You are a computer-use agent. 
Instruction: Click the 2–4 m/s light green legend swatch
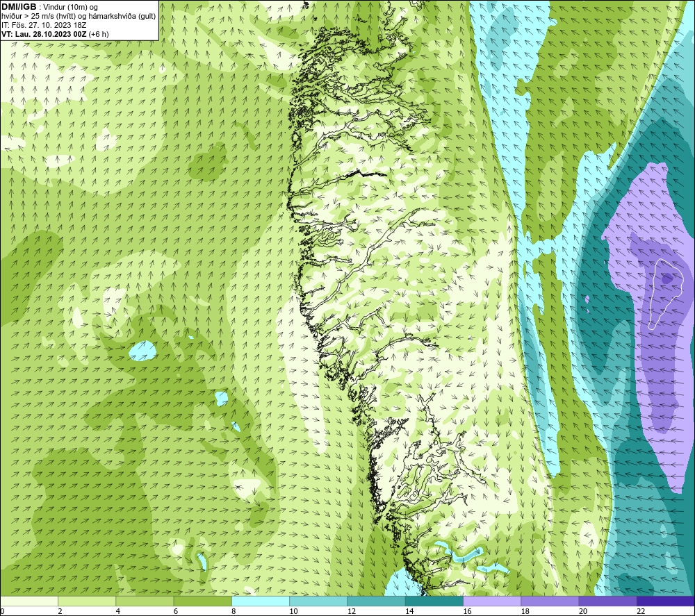coord(87,601)
